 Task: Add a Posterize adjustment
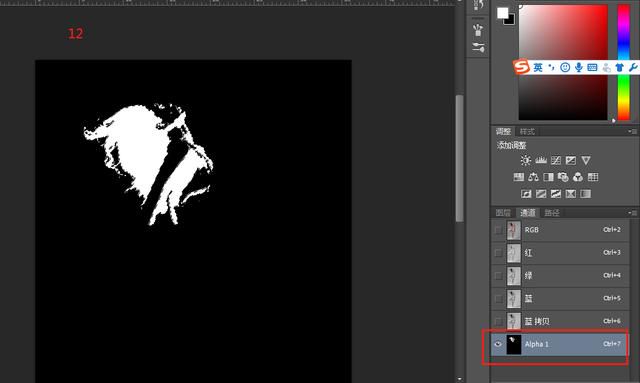click(x=541, y=194)
